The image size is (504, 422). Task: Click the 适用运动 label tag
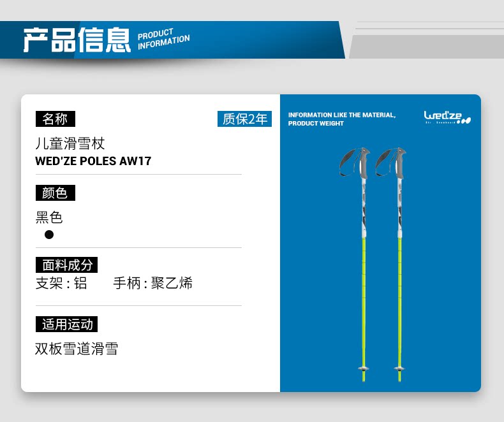tap(66, 324)
